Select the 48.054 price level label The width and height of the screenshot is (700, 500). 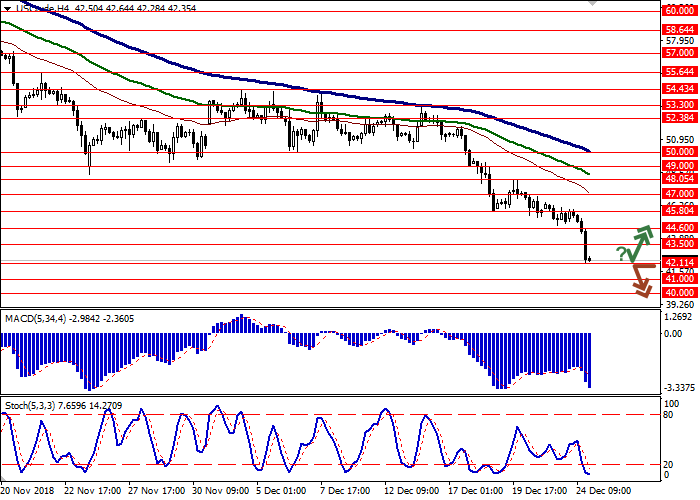pyautogui.click(x=678, y=177)
